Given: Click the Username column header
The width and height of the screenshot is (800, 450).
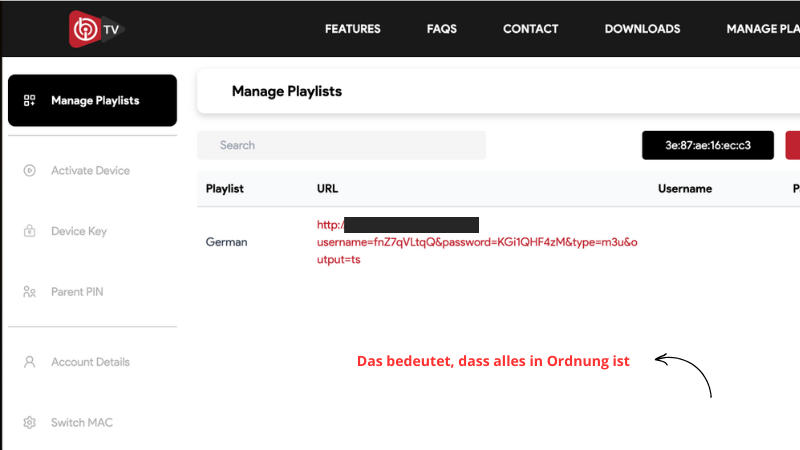Looking at the screenshot, I should click(685, 188).
